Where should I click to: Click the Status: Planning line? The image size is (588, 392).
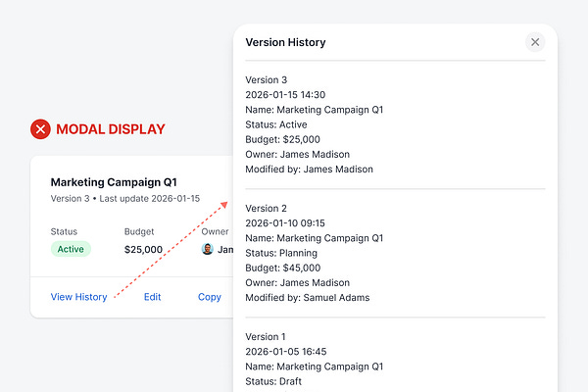283,253
